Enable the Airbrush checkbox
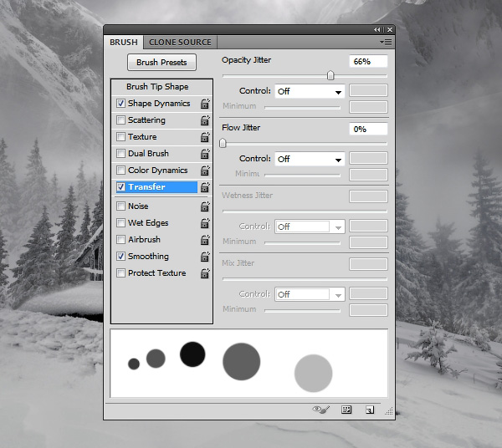This screenshot has width=502, height=448. pos(120,239)
